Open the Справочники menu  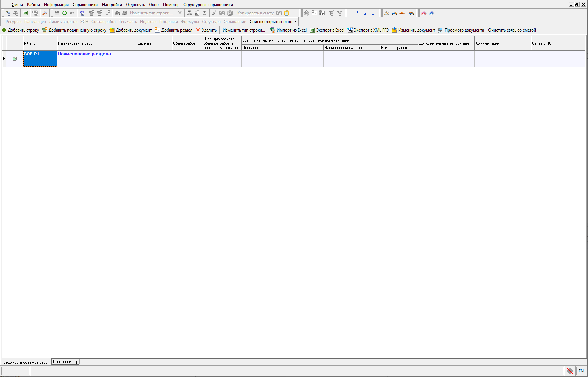click(85, 5)
